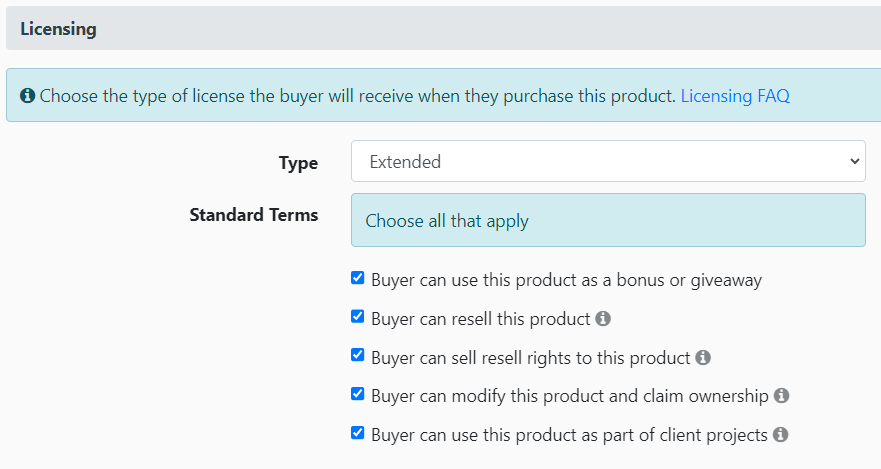Click the 'Type' field label
The height and width of the screenshot is (469, 881).
(x=298, y=162)
